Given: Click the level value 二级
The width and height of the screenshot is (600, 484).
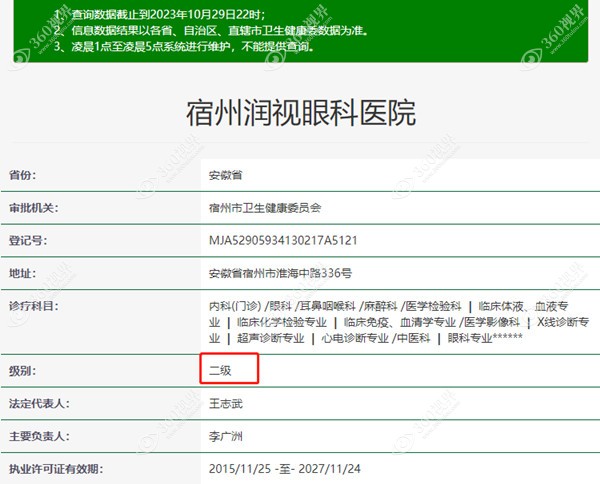Looking at the screenshot, I should (x=220, y=371).
